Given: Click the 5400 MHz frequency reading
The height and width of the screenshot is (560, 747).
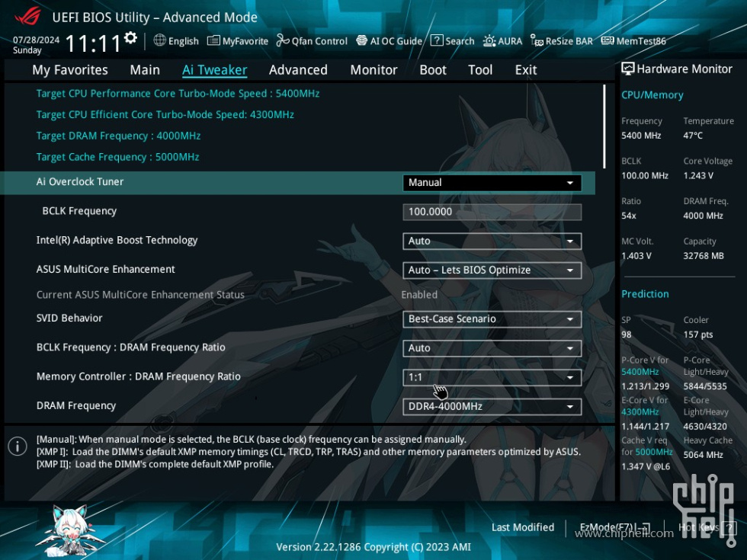Looking at the screenshot, I should (641, 136).
